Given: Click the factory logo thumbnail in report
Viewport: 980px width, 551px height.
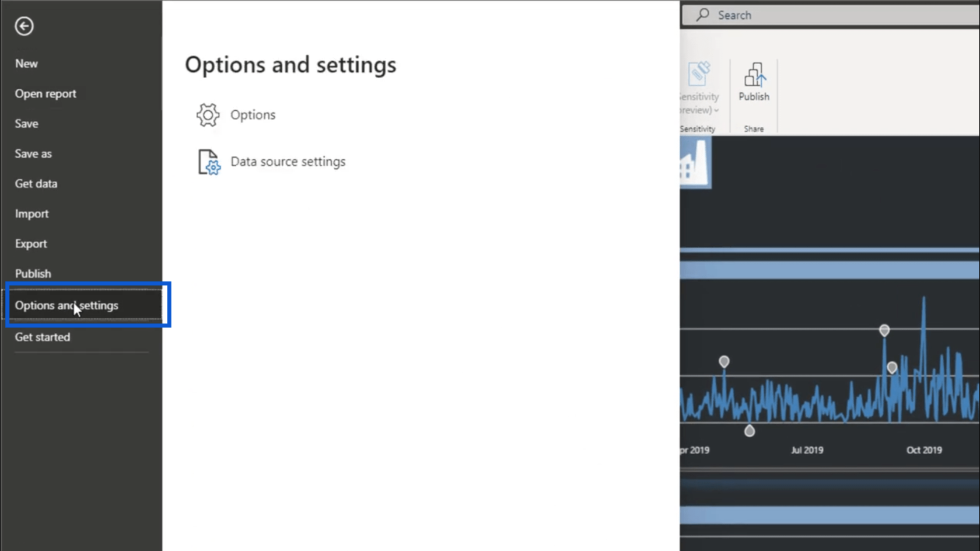Looking at the screenshot, I should (x=695, y=163).
